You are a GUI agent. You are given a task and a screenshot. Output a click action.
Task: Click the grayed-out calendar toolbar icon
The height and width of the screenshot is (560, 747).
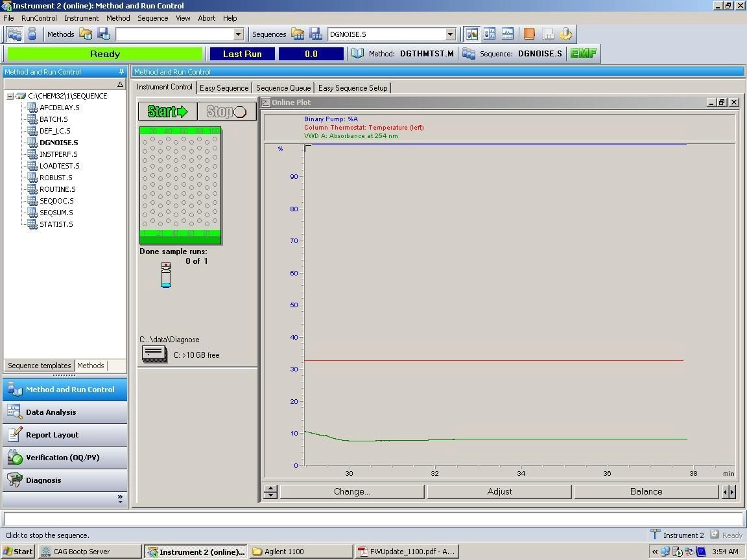click(x=548, y=34)
